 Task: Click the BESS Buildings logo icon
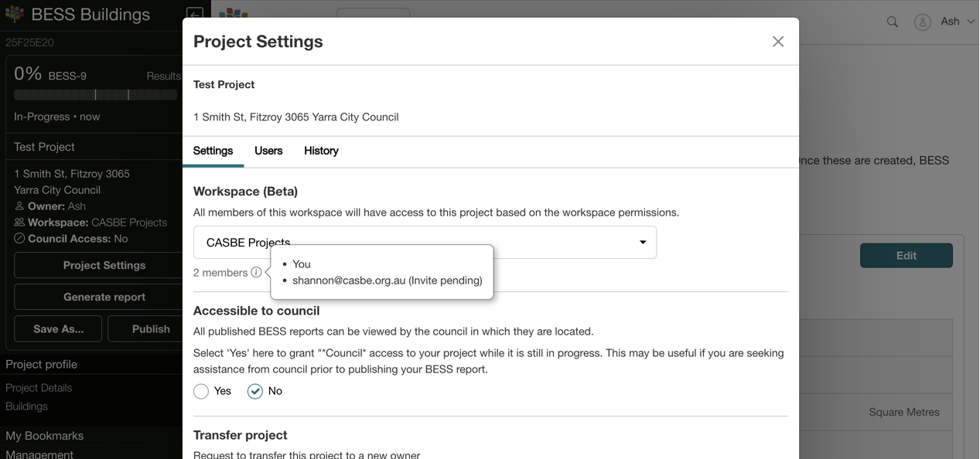tap(15, 14)
